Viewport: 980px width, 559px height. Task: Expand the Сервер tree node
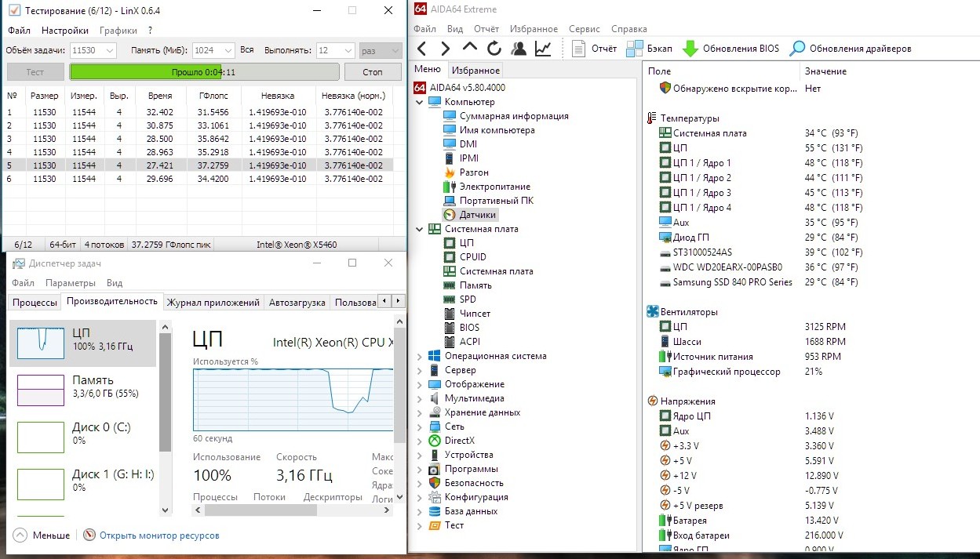420,370
